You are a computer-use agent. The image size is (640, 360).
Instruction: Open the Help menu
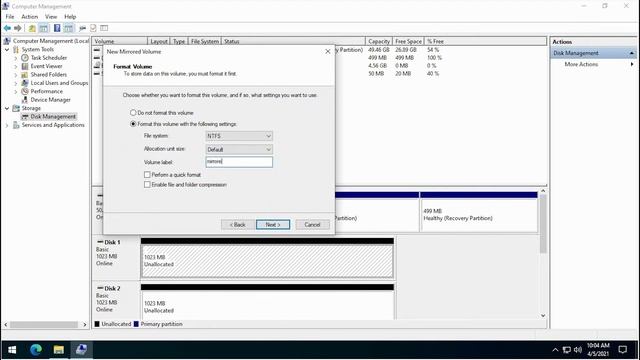[70, 17]
